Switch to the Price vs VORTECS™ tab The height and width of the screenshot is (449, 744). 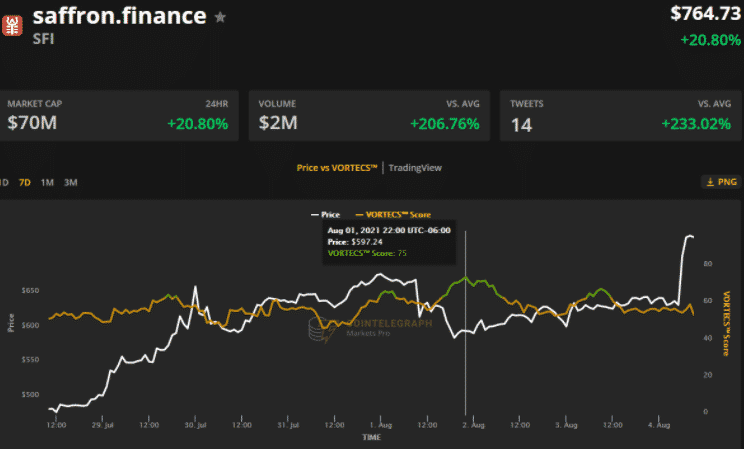point(337,167)
